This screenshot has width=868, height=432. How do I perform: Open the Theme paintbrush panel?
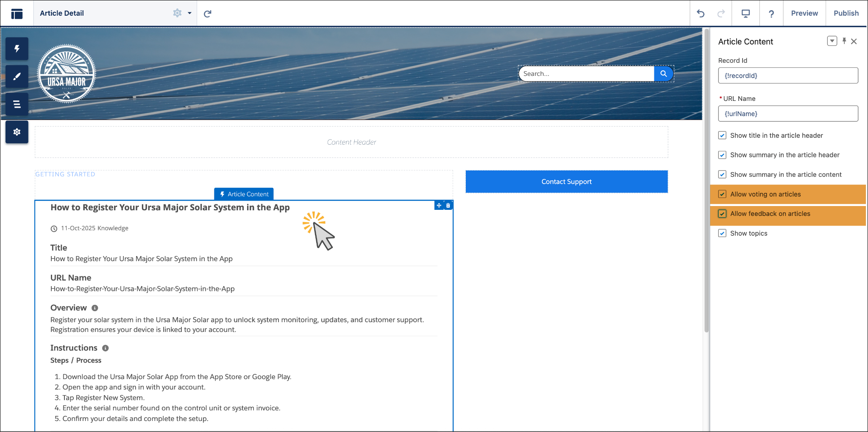17,76
